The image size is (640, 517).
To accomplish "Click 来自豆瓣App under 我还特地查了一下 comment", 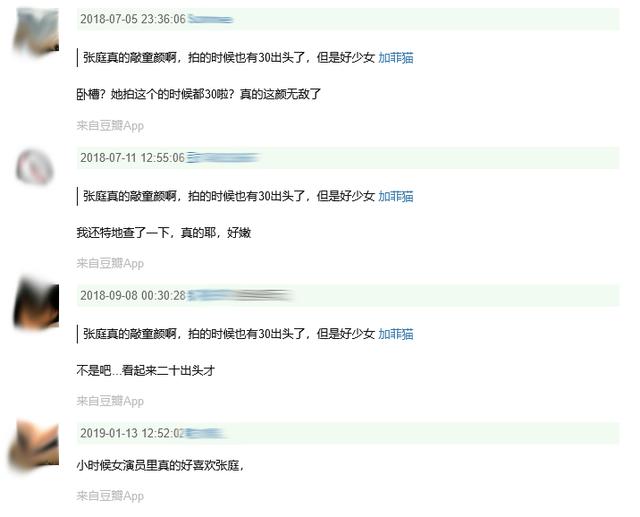I will point(110,263).
